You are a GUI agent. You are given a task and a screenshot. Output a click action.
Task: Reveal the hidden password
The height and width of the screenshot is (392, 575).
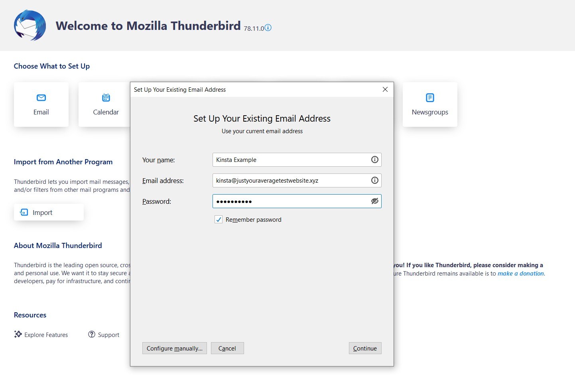tap(374, 201)
